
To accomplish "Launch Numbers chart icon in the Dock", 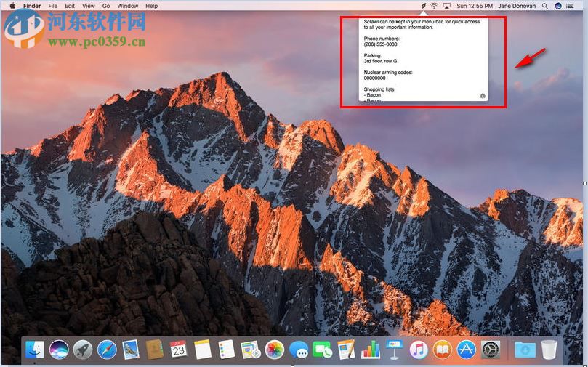I will pos(371,350).
